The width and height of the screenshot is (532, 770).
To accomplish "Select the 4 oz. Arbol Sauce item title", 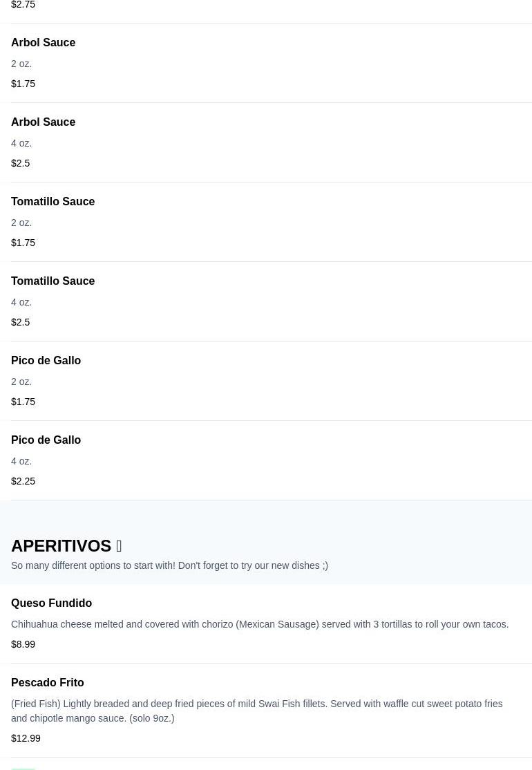I will point(43,122).
